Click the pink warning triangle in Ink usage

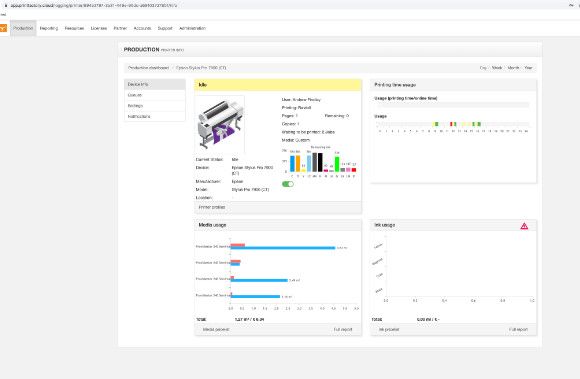[x=524, y=226]
